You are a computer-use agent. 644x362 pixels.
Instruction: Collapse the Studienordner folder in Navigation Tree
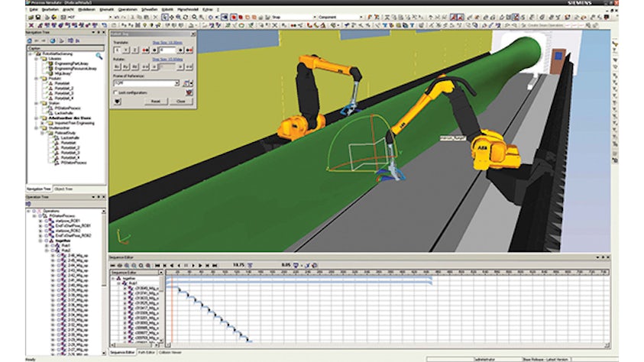[x=36, y=128]
